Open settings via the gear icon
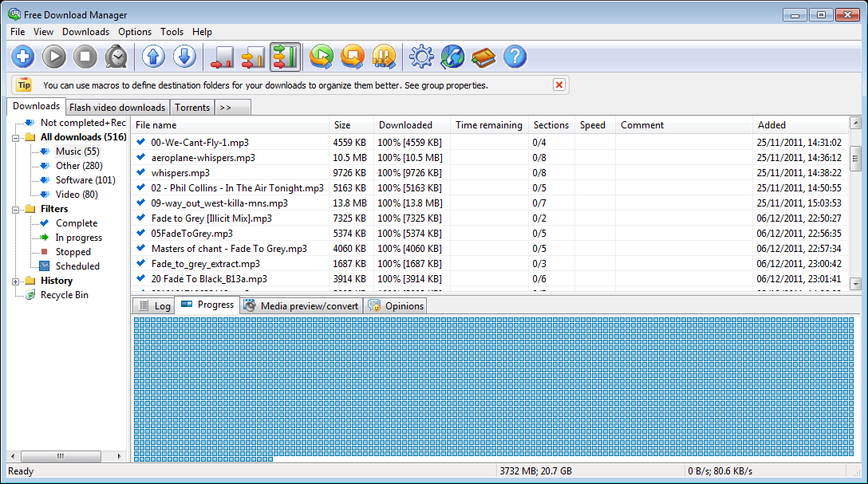Screen dimensions: 868x484 421,56
